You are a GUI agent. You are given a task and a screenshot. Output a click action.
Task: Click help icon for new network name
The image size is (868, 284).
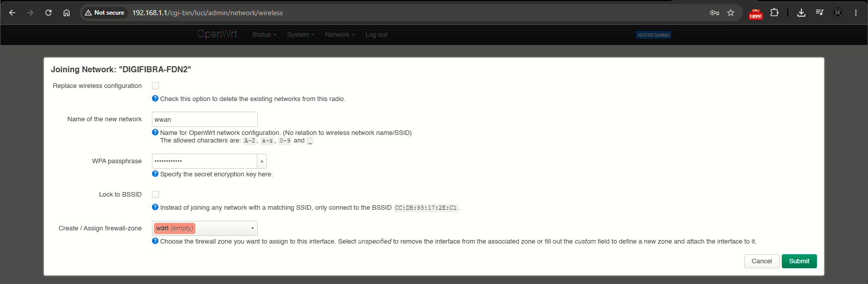click(x=155, y=132)
